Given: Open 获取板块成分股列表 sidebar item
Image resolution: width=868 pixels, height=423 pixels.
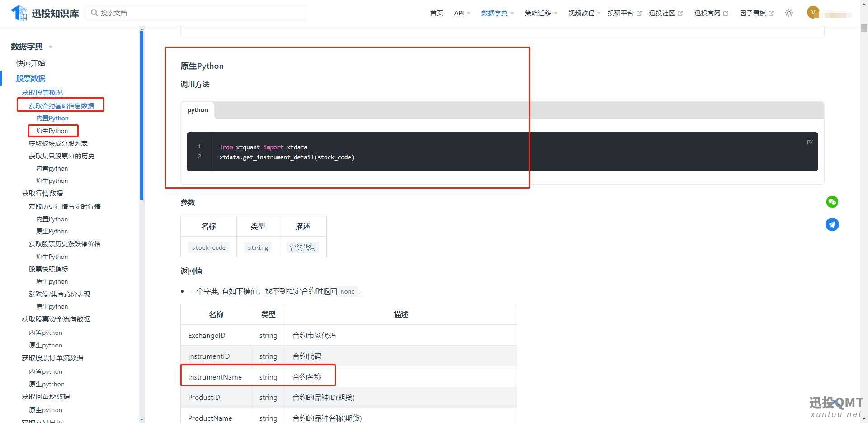Looking at the screenshot, I should click(x=58, y=143).
